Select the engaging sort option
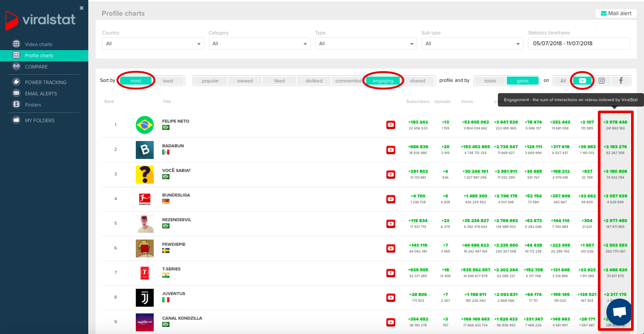This screenshot has width=644, height=334. 383,81
